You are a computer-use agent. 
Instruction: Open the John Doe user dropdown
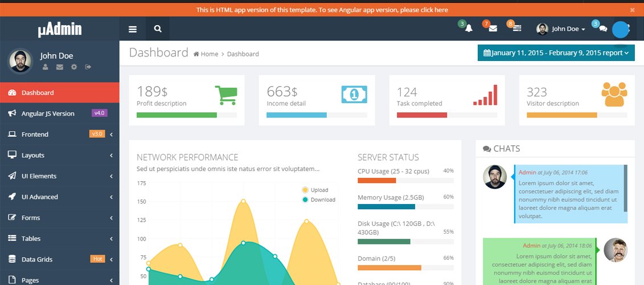tap(561, 29)
